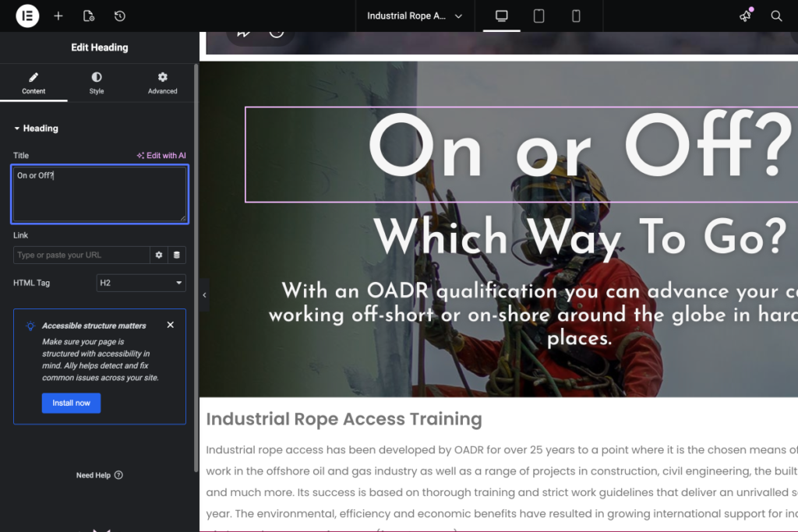Open revision history icon

click(x=119, y=16)
